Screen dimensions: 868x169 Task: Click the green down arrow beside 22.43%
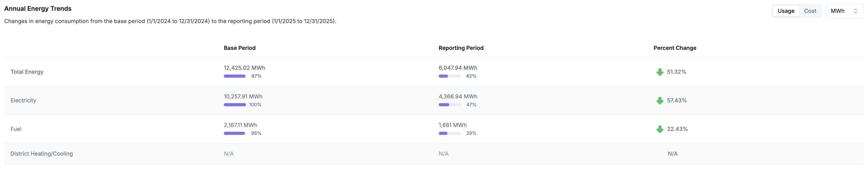(659, 129)
